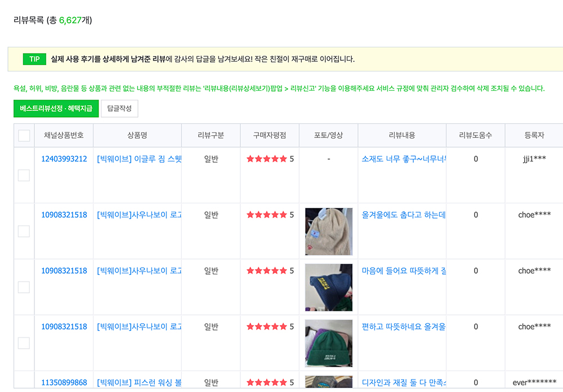Open review starting with 편하고 따뜻하네요
This screenshot has width=563, height=392.
pos(404,327)
